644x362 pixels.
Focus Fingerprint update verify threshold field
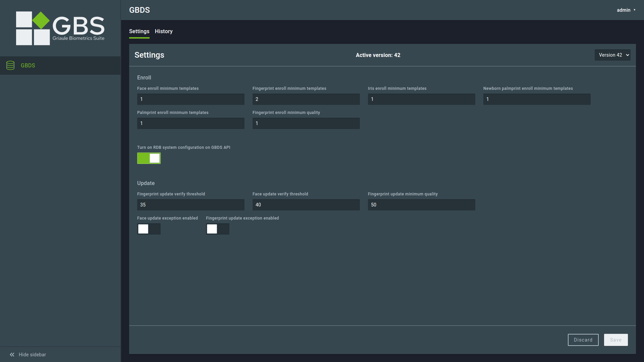(x=191, y=205)
